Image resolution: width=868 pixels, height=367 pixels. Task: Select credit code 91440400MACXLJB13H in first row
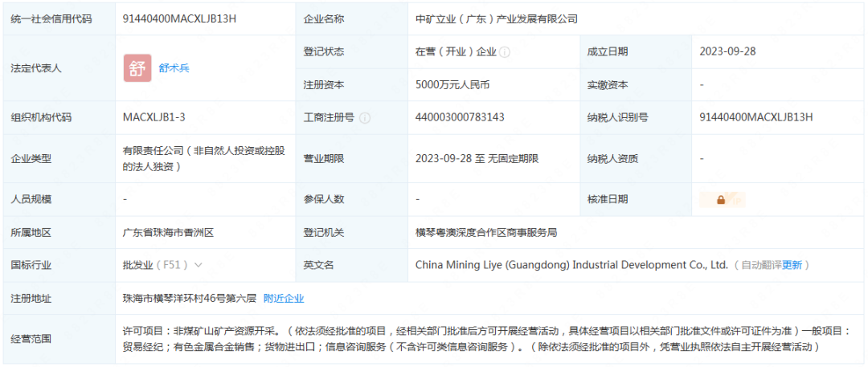179,18
